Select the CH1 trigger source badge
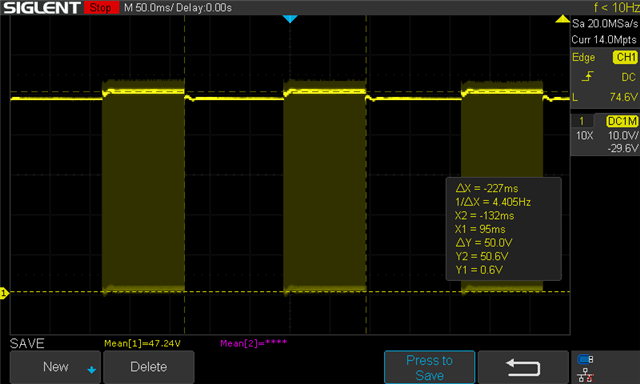Screen dimensions: 640x384 (625, 57)
